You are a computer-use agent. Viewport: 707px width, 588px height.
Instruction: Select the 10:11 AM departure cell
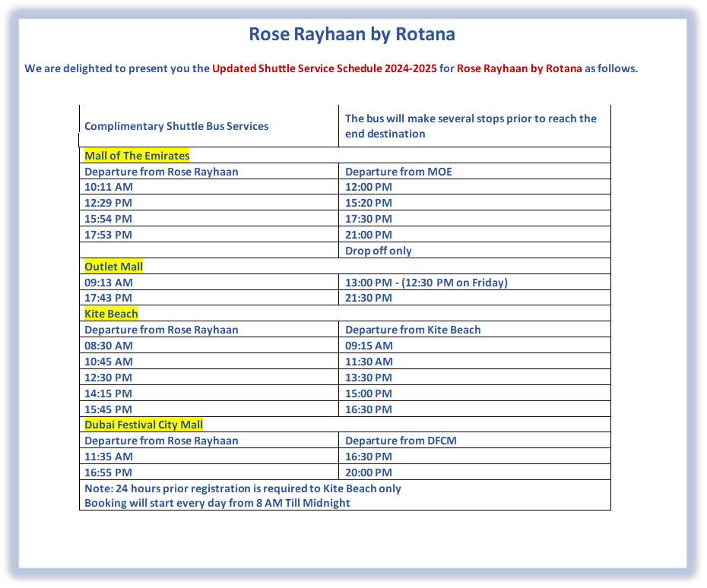tap(109, 187)
